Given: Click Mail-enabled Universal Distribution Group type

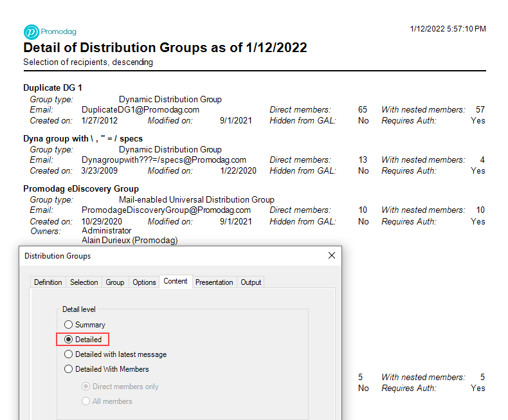Looking at the screenshot, I should [197, 199].
